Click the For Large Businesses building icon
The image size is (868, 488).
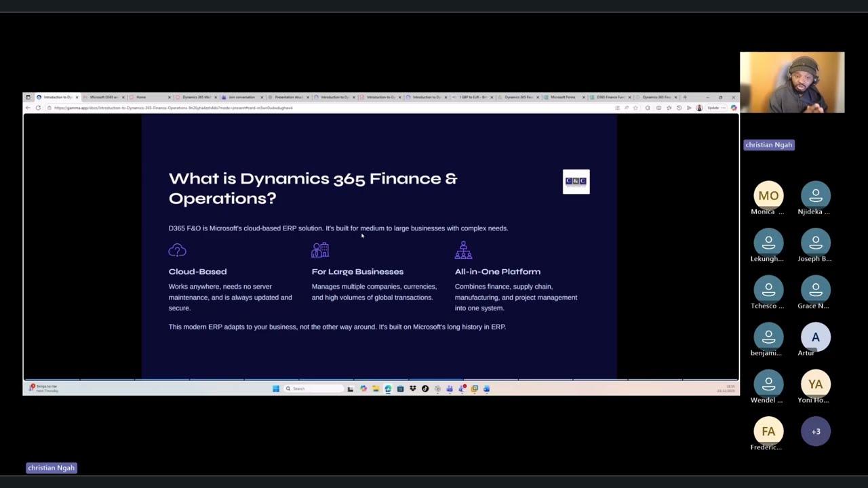point(320,250)
